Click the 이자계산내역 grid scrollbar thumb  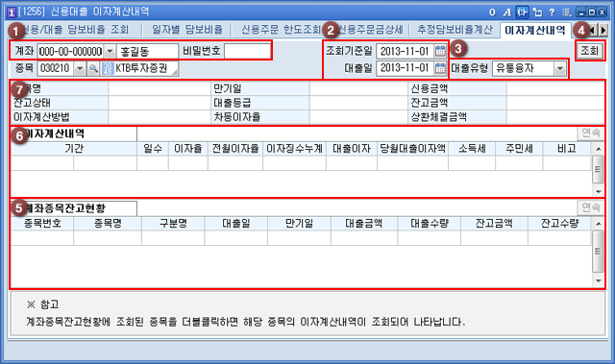point(598,169)
